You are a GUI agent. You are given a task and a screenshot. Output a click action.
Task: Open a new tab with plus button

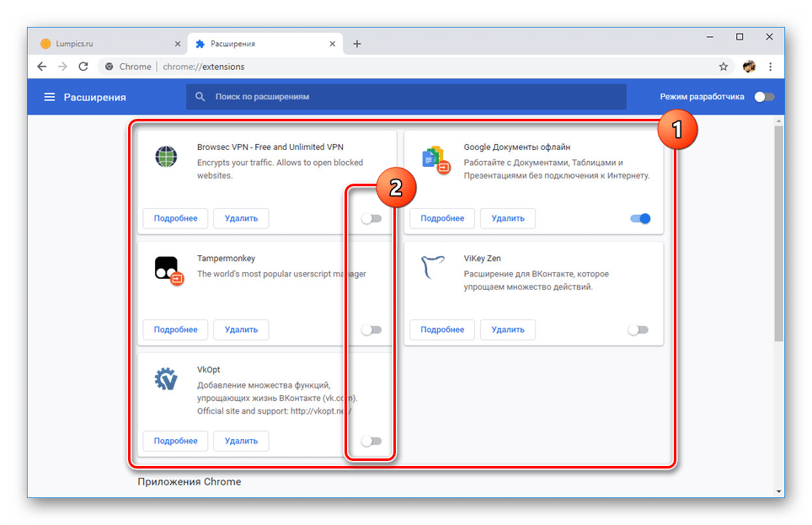[x=357, y=44]
